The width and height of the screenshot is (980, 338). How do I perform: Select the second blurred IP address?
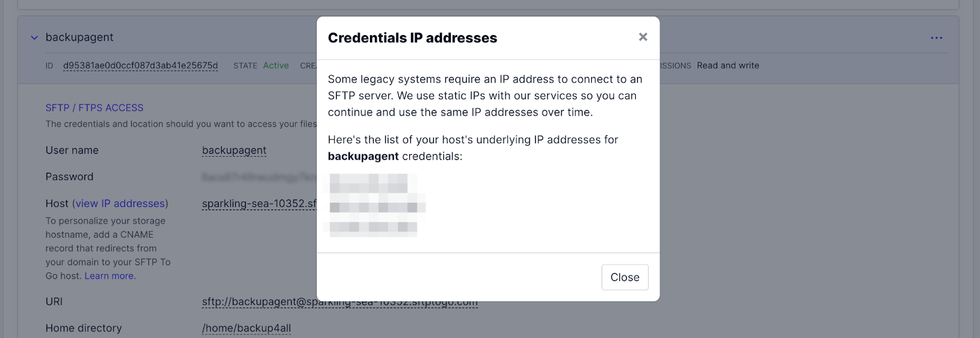377,207
